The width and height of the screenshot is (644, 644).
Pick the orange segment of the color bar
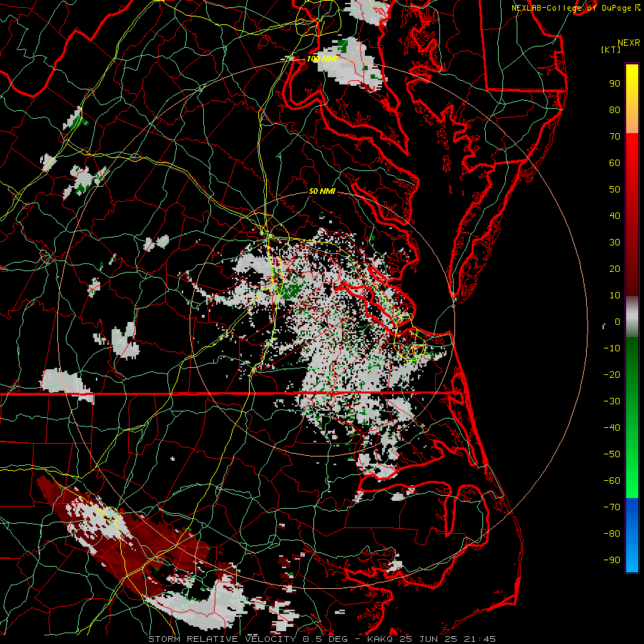pyautogui.click(x=632, y=123)
